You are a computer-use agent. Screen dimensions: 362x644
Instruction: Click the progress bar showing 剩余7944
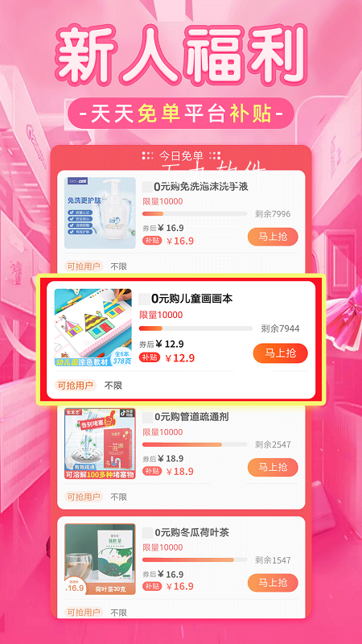195,328
